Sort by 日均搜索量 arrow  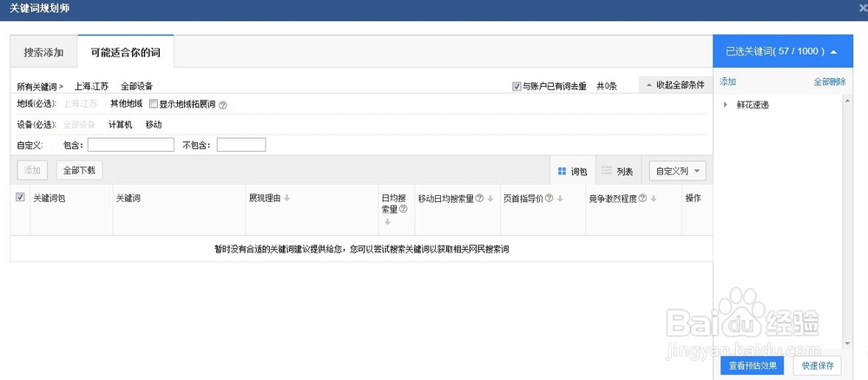coord(387,222)
